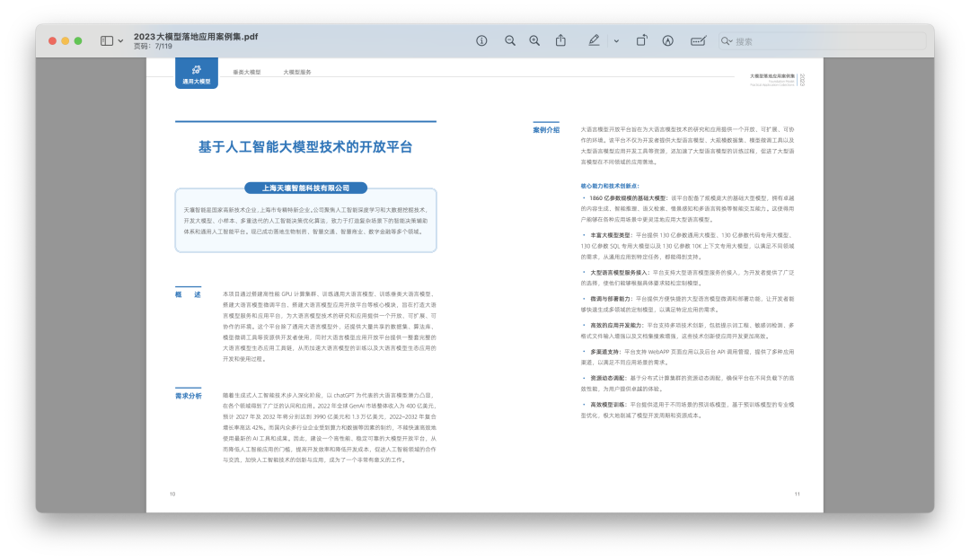Rotate the current page
This screenshot has width=970, height=560.
[641, 40]
